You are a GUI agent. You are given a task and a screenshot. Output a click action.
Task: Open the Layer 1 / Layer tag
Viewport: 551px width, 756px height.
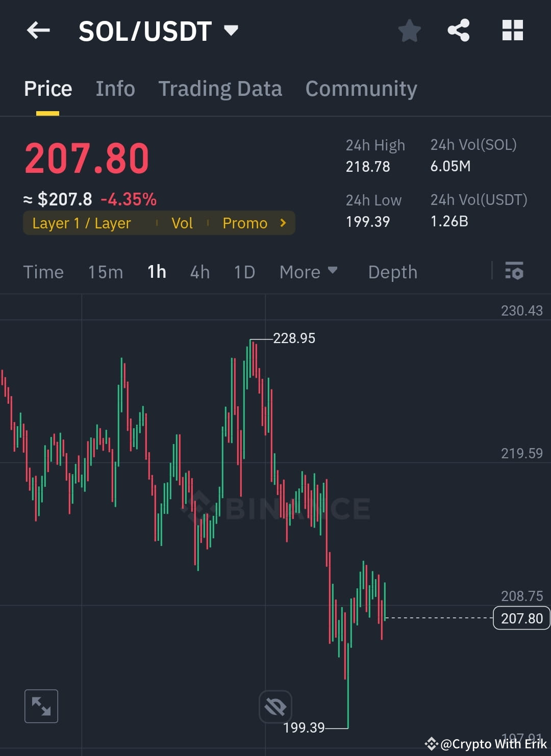click(81, 223)
